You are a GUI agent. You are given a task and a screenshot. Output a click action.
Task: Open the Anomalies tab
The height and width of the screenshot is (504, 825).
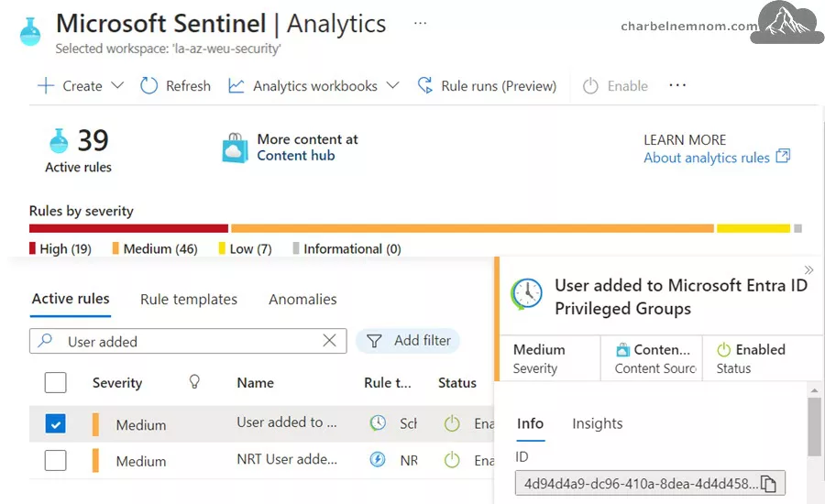[302, 300]
